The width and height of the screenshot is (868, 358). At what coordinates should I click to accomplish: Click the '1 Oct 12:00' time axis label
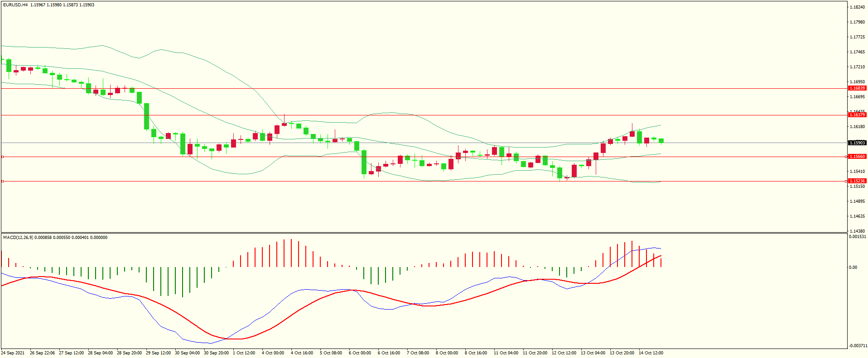(x=244, y=353)
